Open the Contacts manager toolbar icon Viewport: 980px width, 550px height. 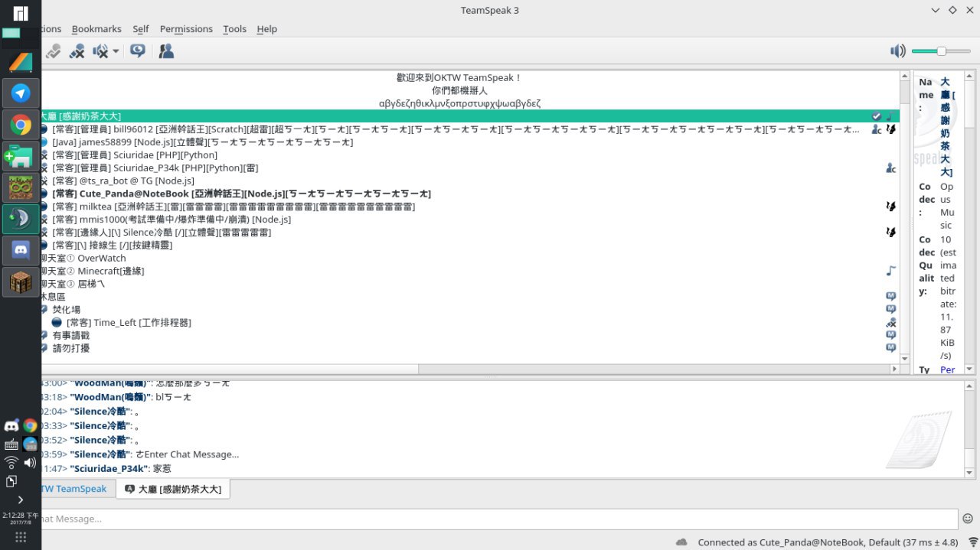(x=166, y=51)
